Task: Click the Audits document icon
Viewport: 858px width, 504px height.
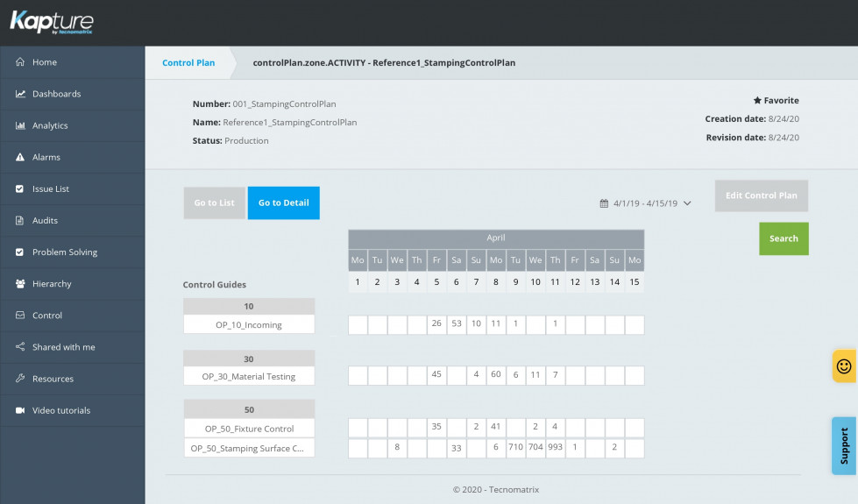Action: pyautogui.click(x=19, y=221)
